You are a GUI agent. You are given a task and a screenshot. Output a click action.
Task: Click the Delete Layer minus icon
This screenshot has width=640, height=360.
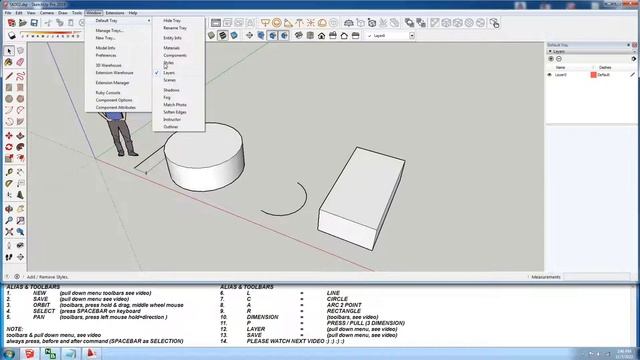point(559,59)
